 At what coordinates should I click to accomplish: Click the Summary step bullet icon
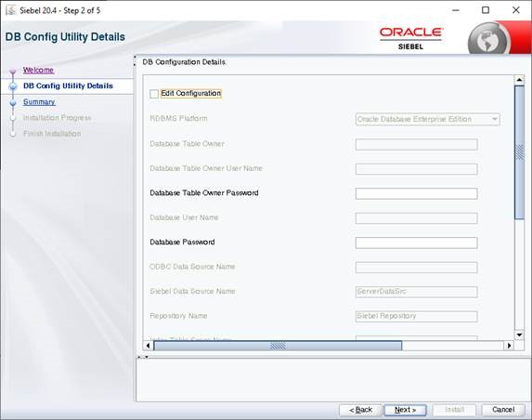[13, 102]
